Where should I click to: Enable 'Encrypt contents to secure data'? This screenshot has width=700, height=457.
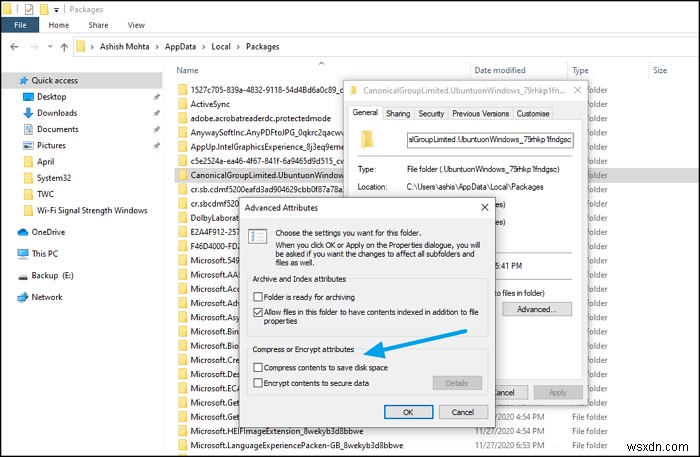click(258, 382)
